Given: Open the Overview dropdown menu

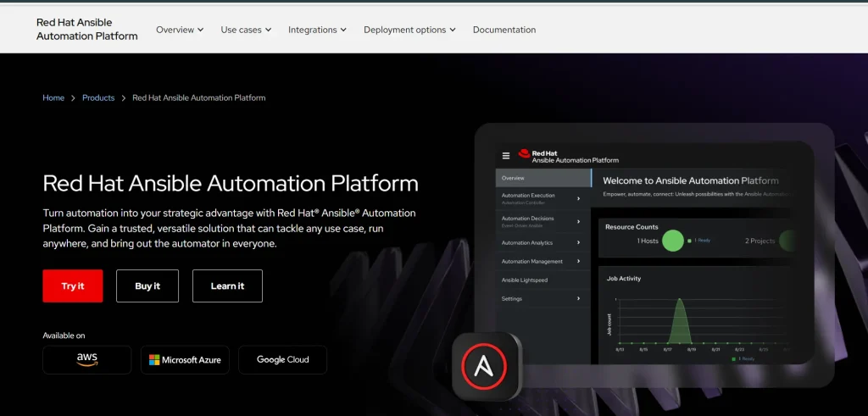Looking at the screenshot, I should [180, 30].
